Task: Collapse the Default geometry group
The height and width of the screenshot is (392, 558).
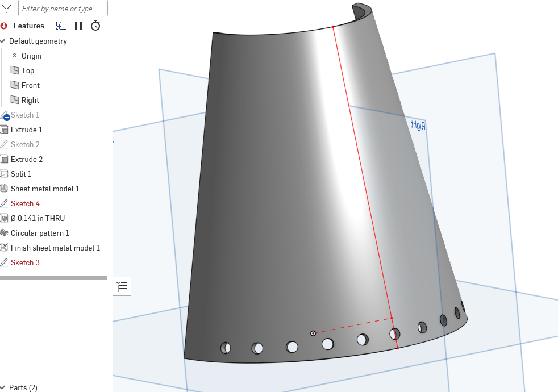Action: click(x=3, y=41)
